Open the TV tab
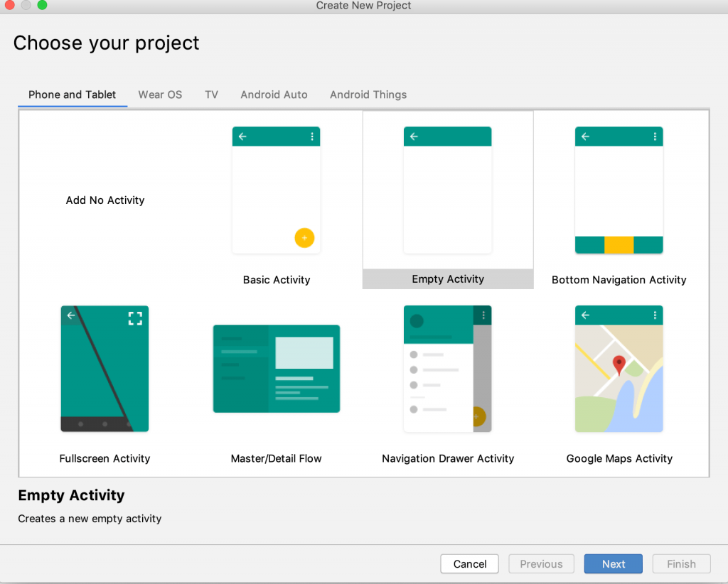 tap(211, 94)
